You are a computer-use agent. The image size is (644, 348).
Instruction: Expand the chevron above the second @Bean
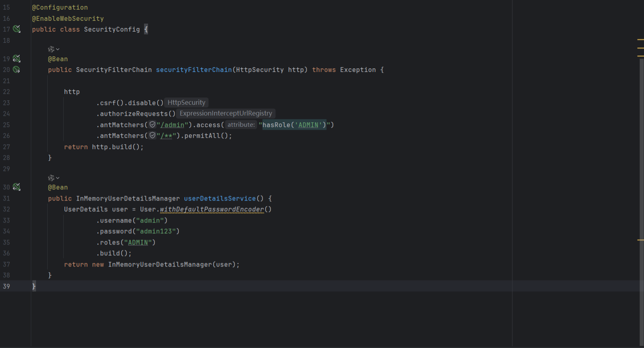58,178
